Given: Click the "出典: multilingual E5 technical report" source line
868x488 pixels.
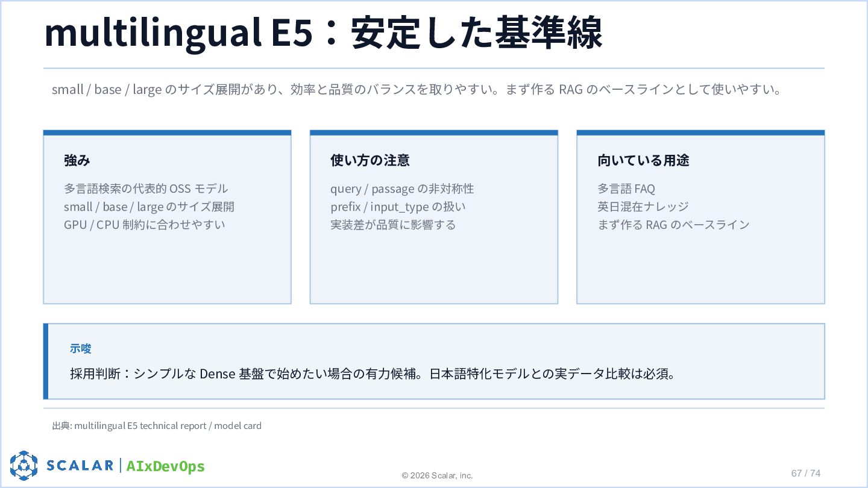Looking at the screenshot, I should tap(157, 425).
